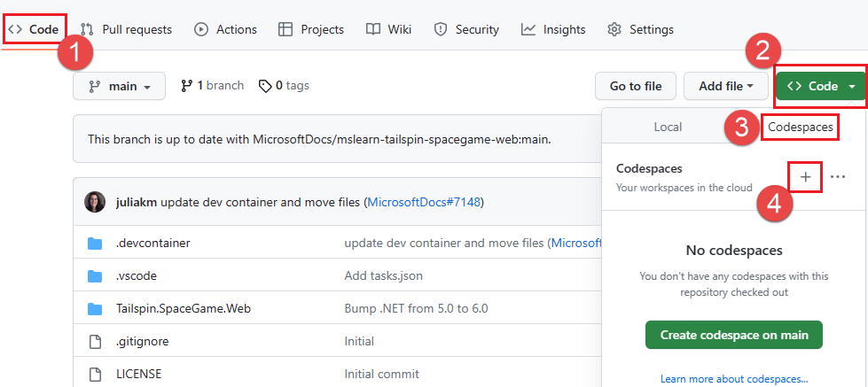The width and height of the screenshot is (868, 387).
Task: Click the Go to file button
Action: click(635, 86)
